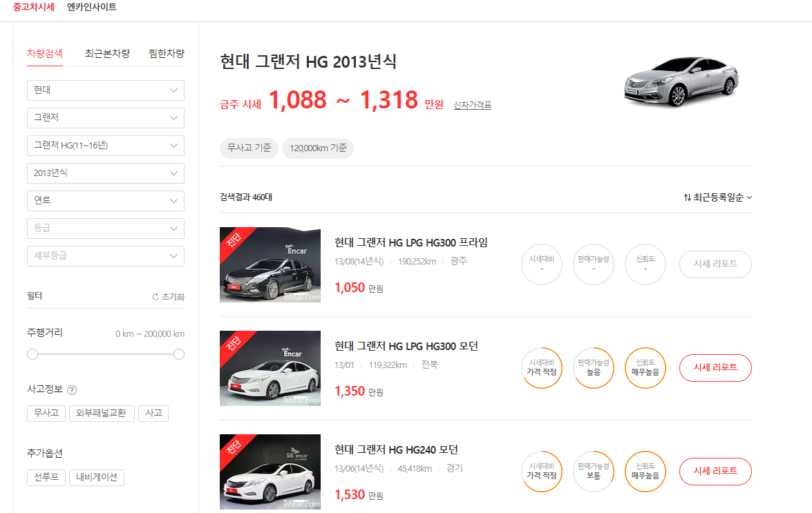Open listing 현대 그랜저 HG LPG HG300 모던
The width and height of the screenshot is (812, 513).
[x=406, y=346]
